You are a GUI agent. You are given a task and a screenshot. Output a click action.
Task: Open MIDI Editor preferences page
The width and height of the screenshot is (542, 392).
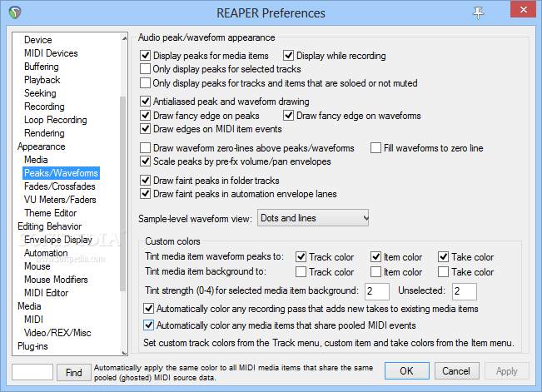tap(47, 293)
